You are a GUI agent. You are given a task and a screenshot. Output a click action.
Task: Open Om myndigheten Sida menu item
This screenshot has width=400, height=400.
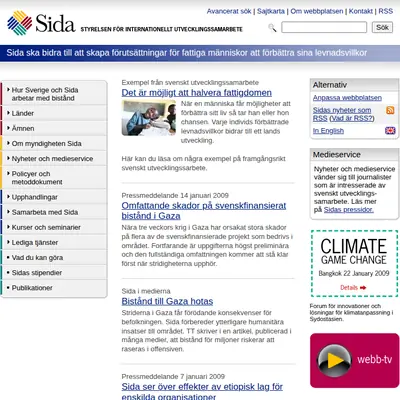[54, 143]
